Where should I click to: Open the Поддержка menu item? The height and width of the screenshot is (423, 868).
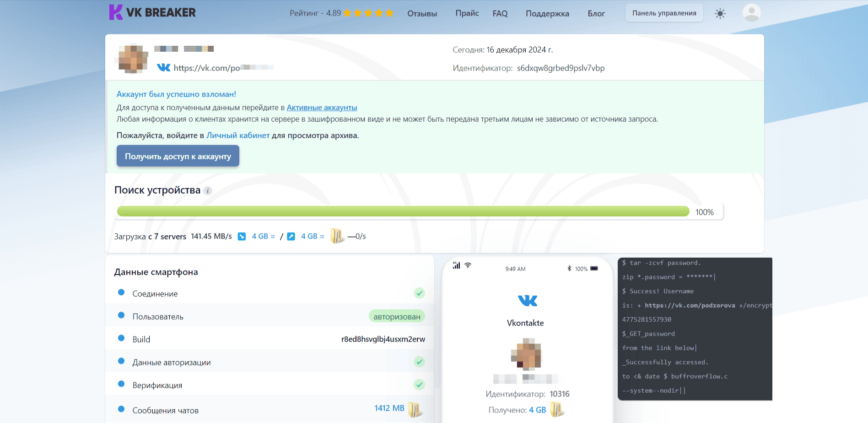coord(547,14)
